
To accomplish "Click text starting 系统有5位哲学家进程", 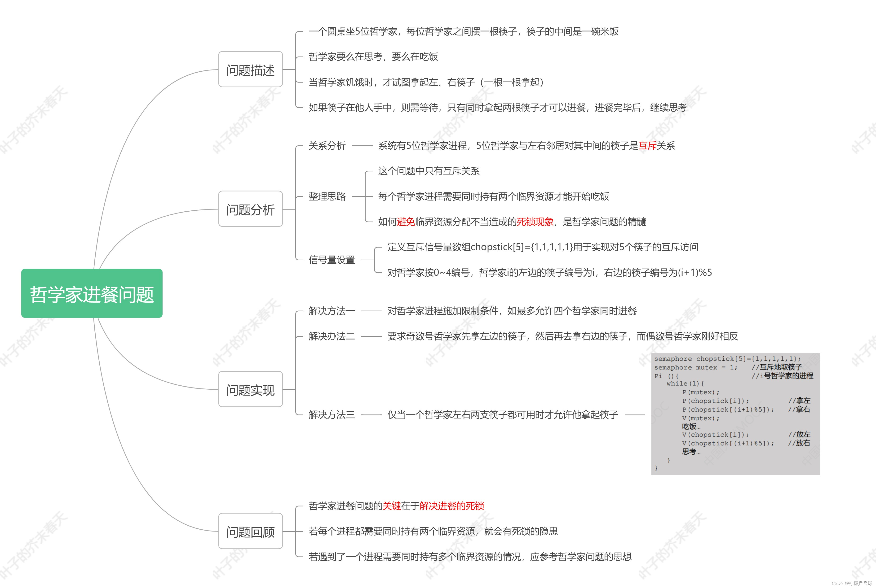I will [526, 145].
